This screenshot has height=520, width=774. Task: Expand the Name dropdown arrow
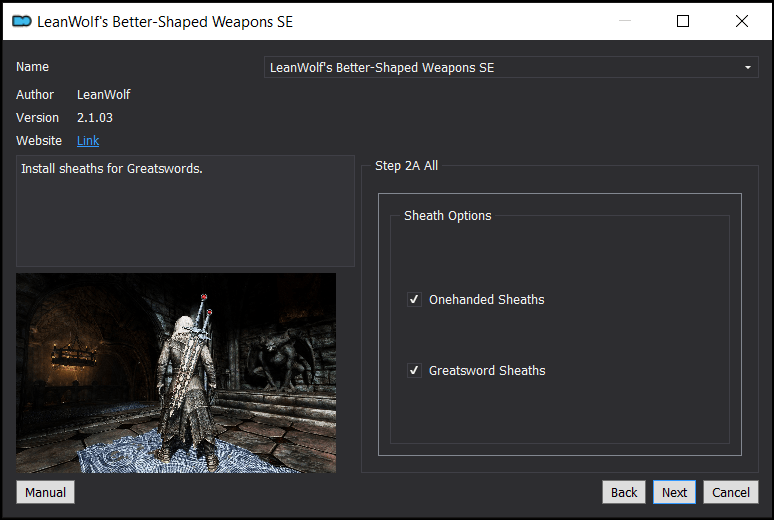[747, 68]
